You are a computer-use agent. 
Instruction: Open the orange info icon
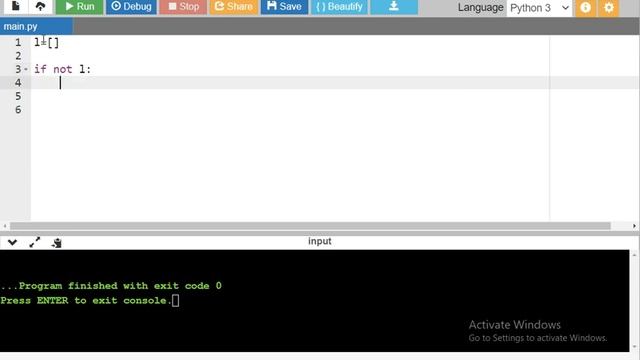click(585, 7)
